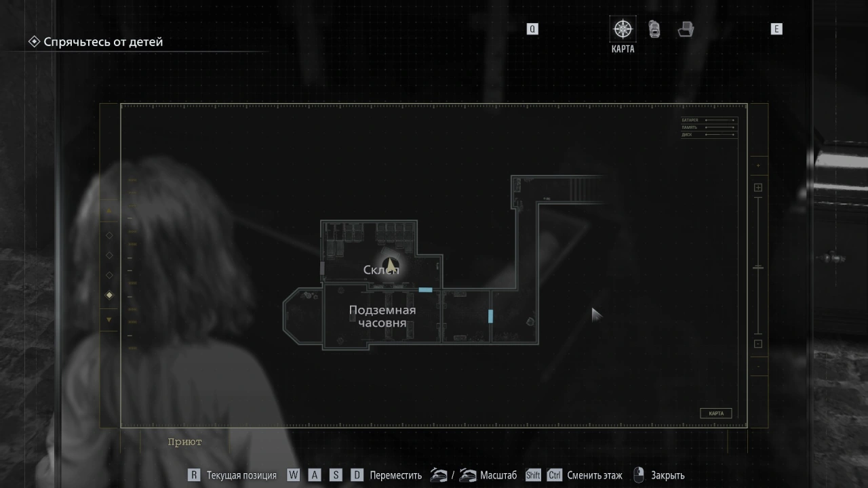Click the player position arrow on map
The width and height of the screenshot is (868, 488).
tap(390, 264)
